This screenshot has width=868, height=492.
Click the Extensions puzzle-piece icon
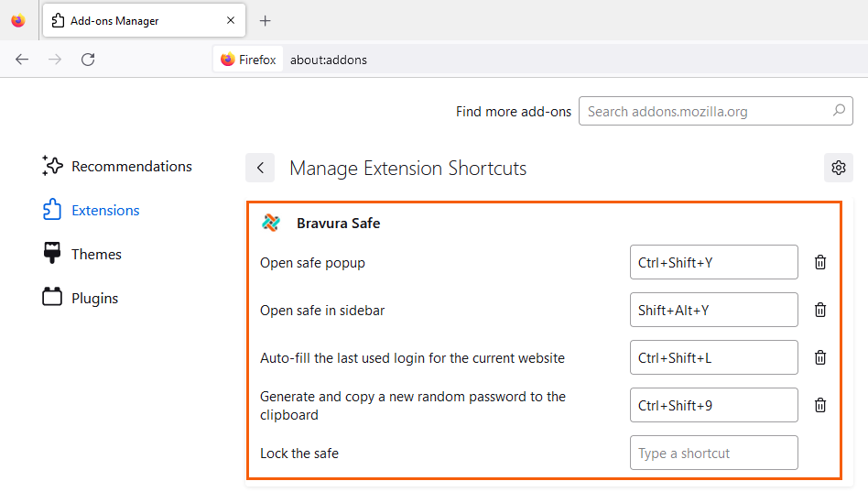(x=52, y=210)
